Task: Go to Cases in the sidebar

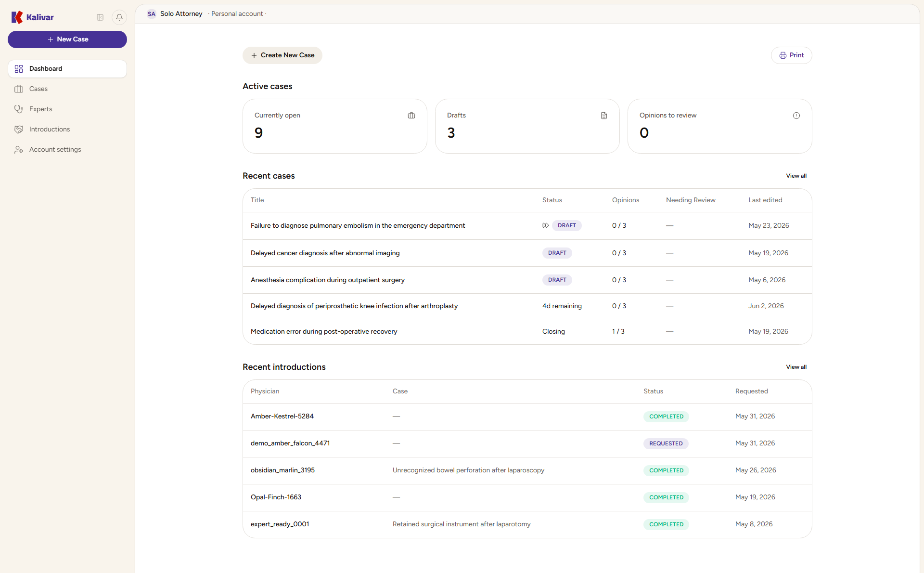Action: point(67,89)
